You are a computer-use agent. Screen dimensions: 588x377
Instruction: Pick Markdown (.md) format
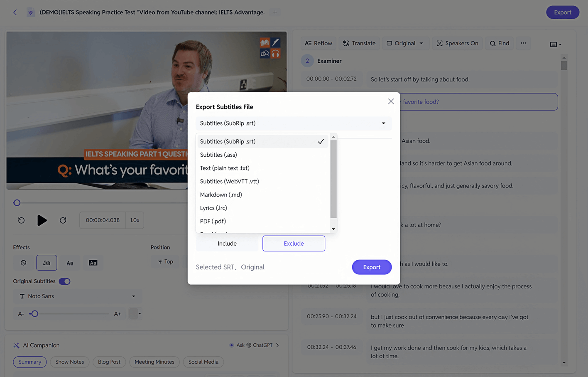[x=262, y=195]
